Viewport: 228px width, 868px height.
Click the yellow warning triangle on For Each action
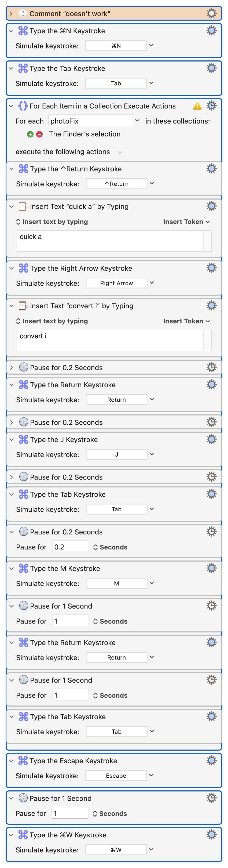click(197, 106)
